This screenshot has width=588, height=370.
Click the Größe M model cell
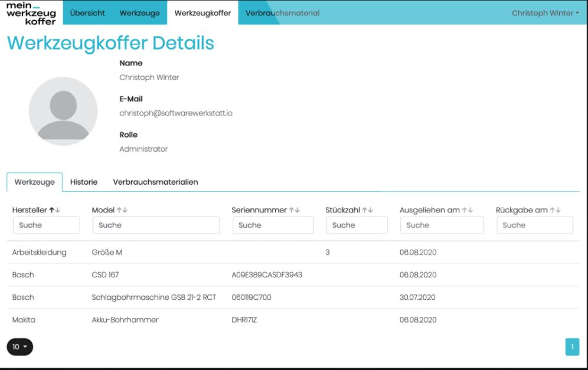[x=107, y=253]
